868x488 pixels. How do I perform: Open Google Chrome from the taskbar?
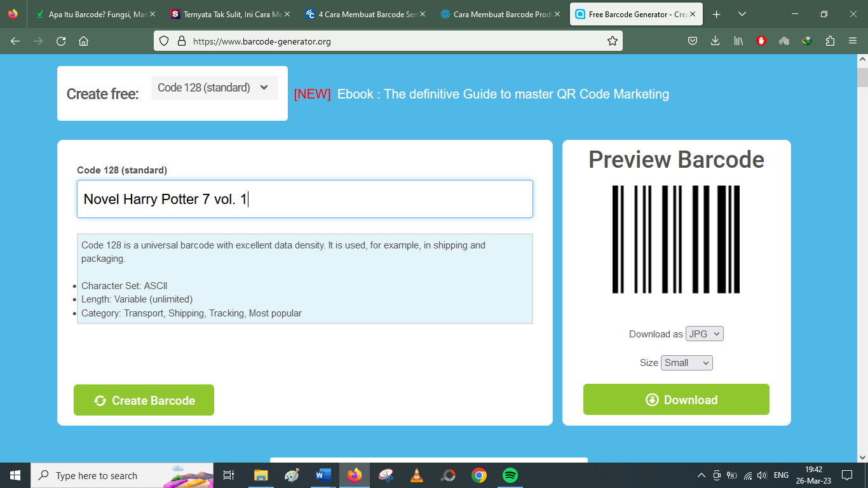[x=479, y=475]
